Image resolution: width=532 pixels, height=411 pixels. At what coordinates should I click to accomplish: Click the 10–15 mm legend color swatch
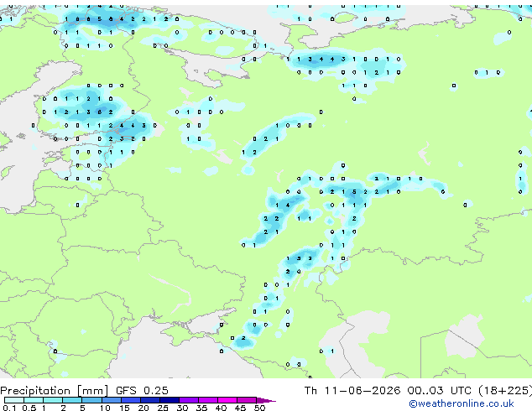pyautogui.click(x=111, y=400)
